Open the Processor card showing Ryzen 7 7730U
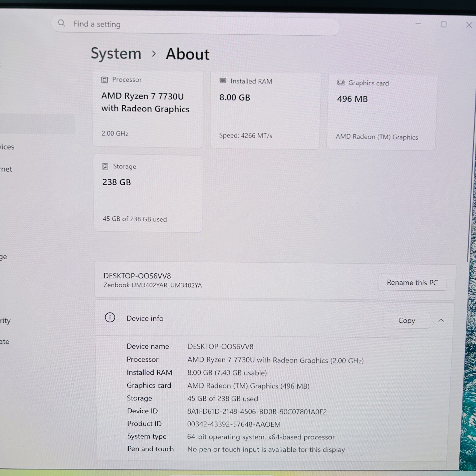 point(148,109)
